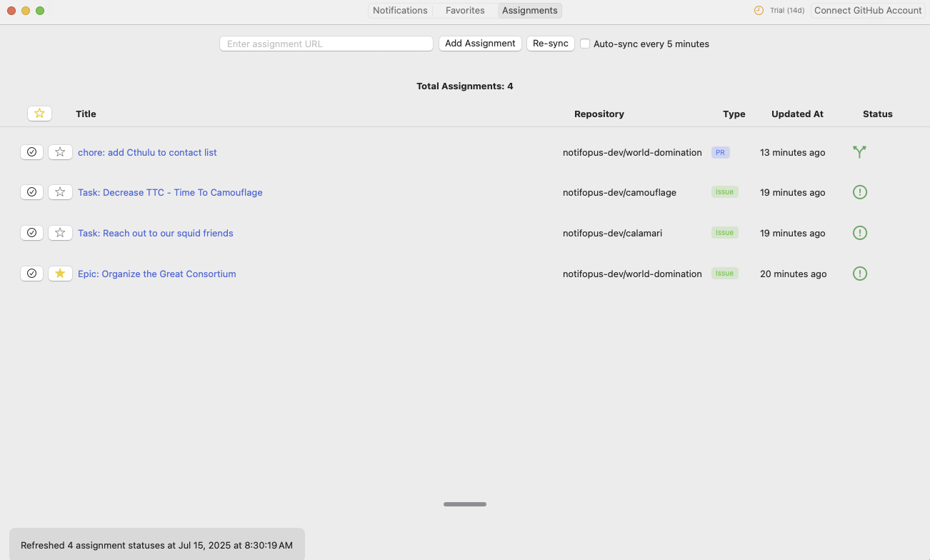Viewport: 930px width, 560px height.
Task: Click the Repository column header
Action: [599, 114]
